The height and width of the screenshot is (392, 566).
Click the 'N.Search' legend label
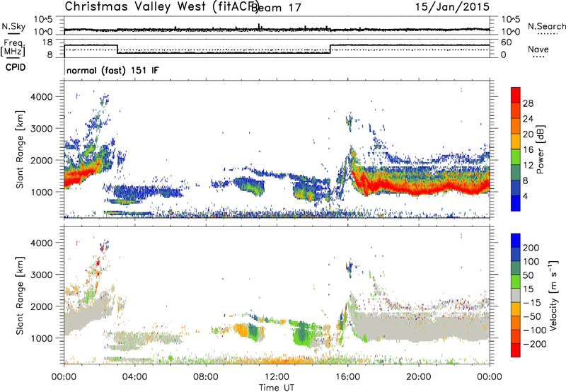coord(546,26)
